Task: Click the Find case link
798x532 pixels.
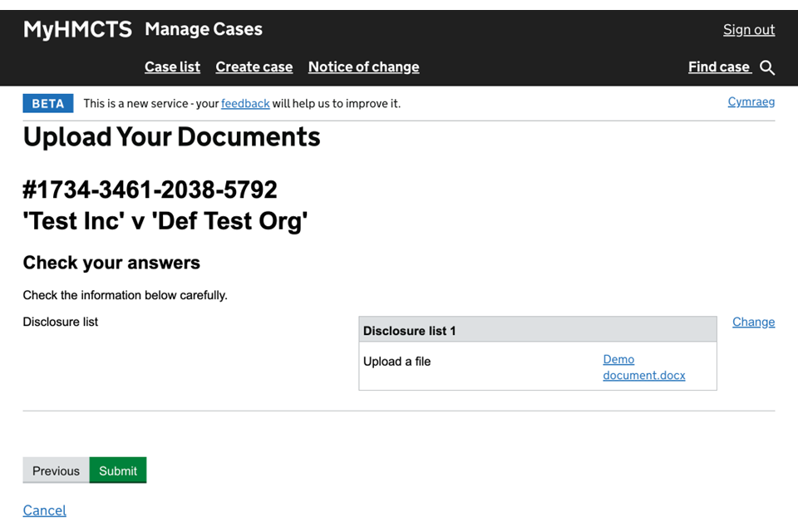Action: click(x=719, y=67)
